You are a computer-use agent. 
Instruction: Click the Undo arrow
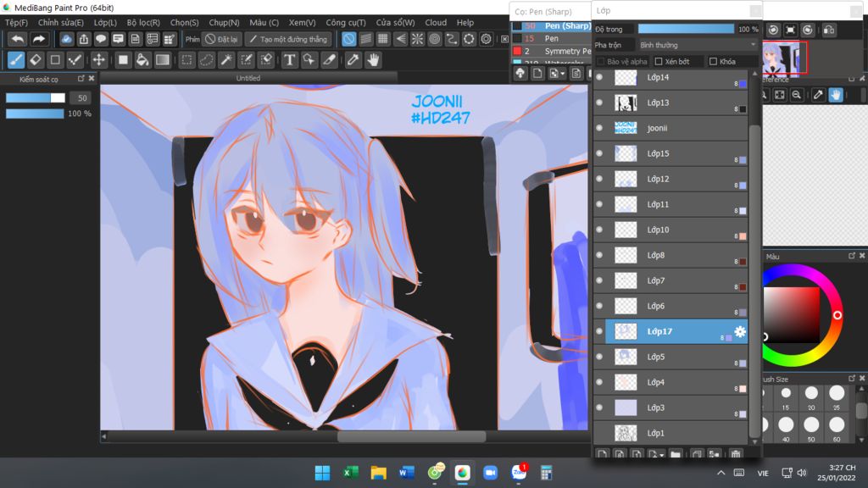coord(18,39)
